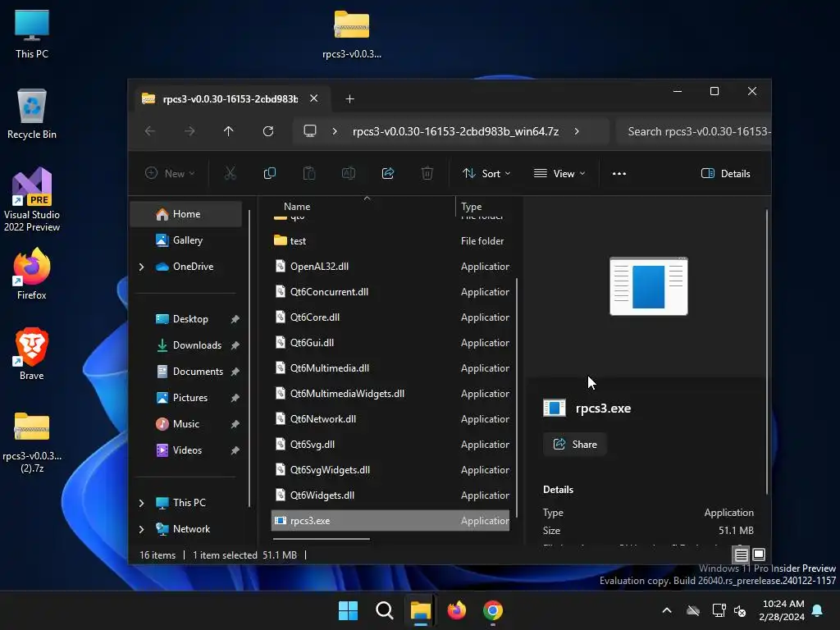Click Chrome icon in taskbar
Screen dimensions: 840x630
click(493, 610)
